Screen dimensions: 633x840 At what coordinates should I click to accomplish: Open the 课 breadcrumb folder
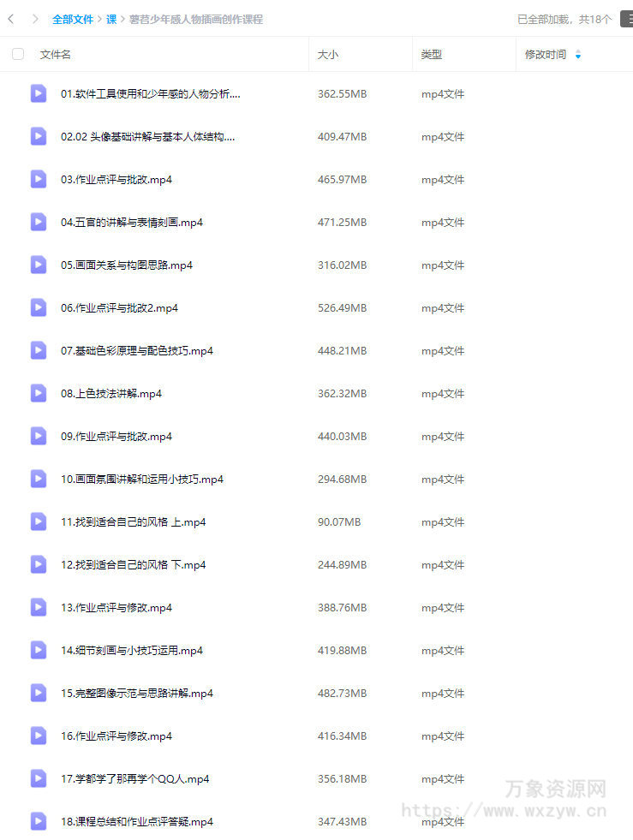111,20
